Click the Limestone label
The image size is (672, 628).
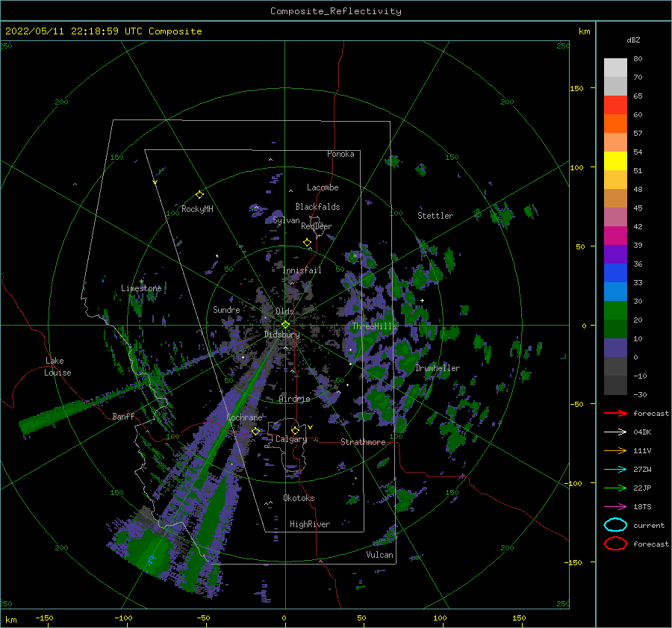(x=141, y=288)
